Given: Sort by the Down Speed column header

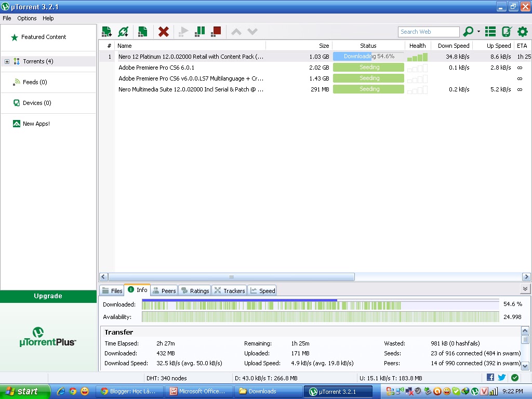Looking at the screenshot, I should point(451,46).
